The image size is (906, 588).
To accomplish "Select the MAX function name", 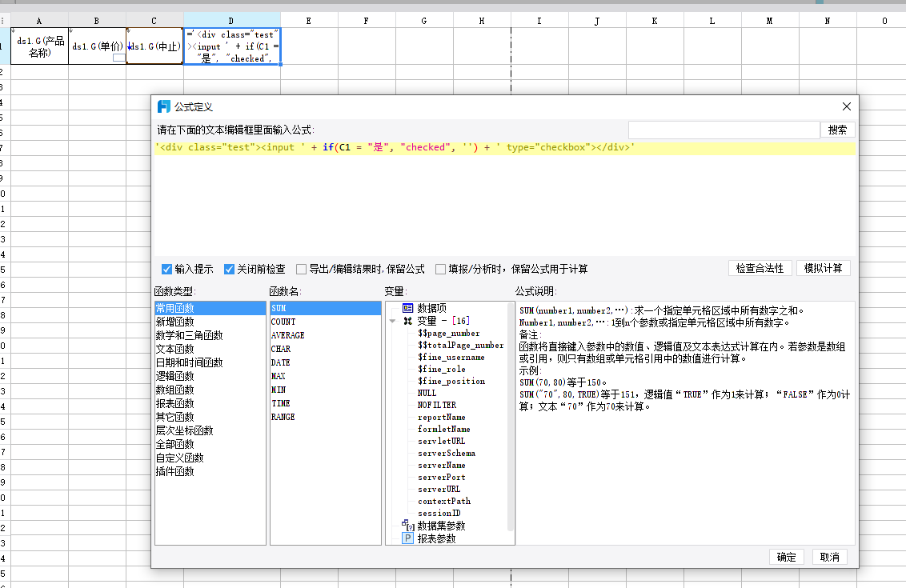I will (x=325, y=377).
